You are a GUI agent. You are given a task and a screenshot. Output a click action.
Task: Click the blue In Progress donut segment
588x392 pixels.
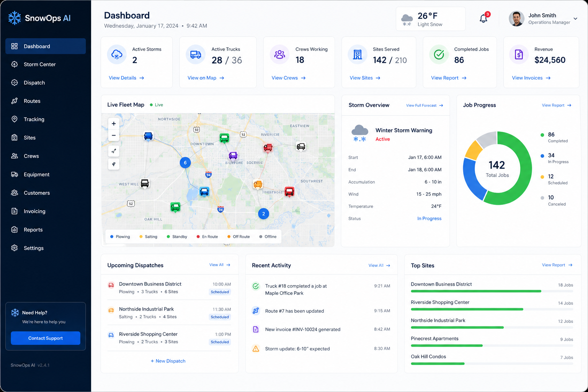(x=472, y=180)
